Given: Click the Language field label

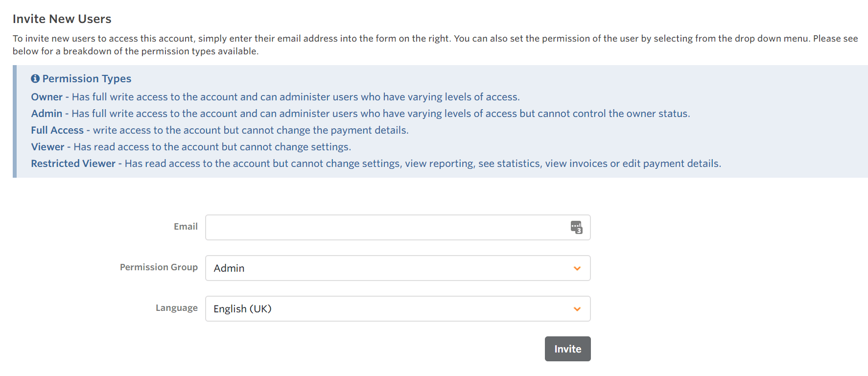Looking at the screenshot, I should [176, 308].
